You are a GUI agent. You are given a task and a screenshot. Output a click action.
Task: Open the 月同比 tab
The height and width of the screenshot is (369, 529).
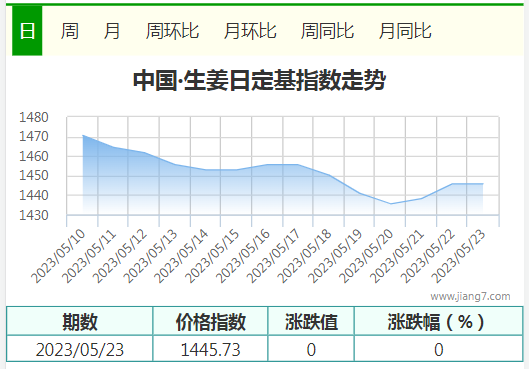pyautogui.click(x=405, y=31)
